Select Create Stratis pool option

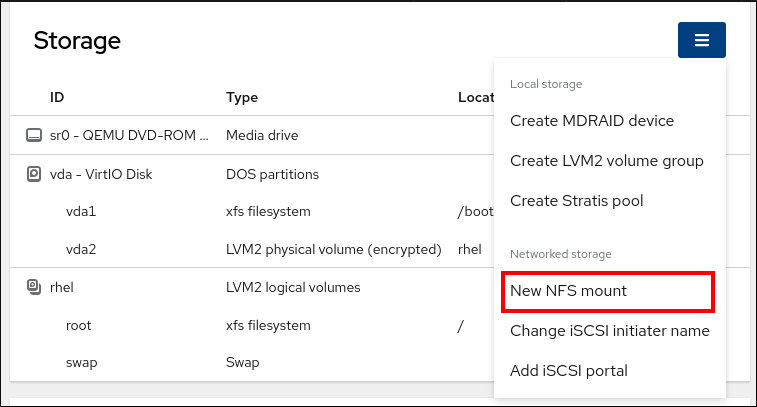tap(576, 201)
